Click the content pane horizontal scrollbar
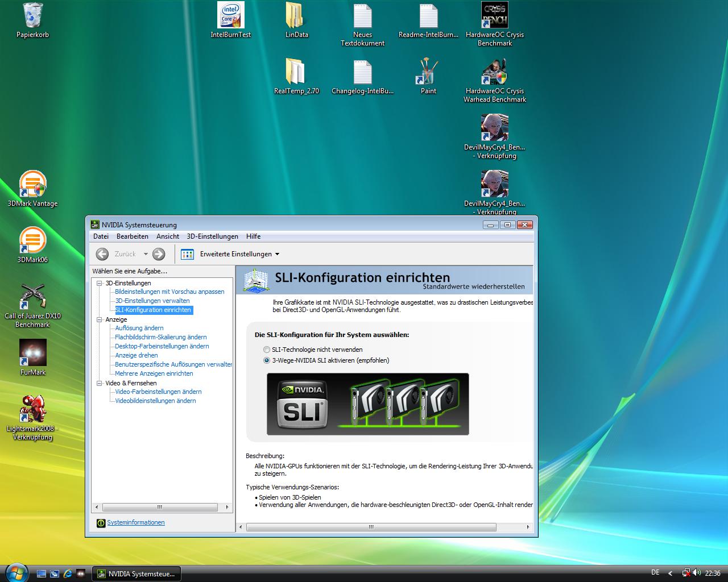Image resolution: width=728 pixels, height=582 pixels. (371, 527)
